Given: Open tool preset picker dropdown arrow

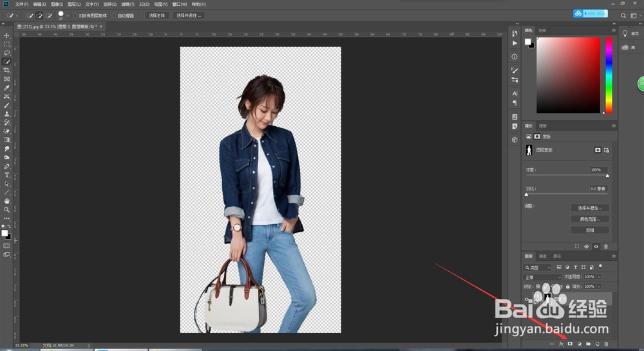Looking at the screenshot, I should (x=17, y=16).
